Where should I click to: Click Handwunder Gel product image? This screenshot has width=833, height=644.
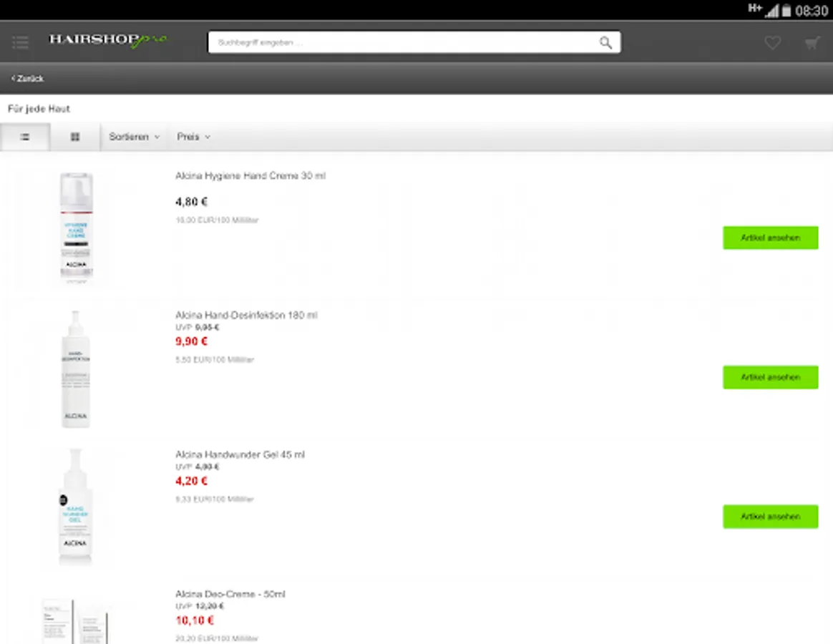click(75, 507)
